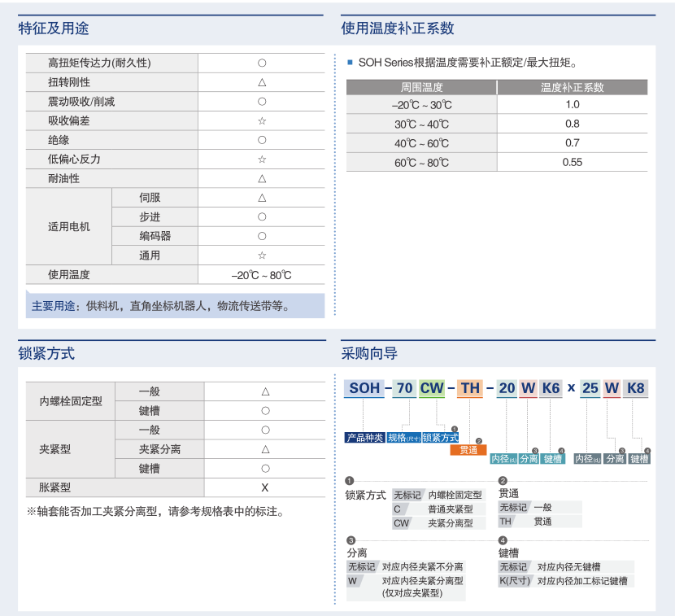Screen dimensions: 675x616
Task: Click the triangle symbol in the 夹紧分离 row
Action: [265, 449]
